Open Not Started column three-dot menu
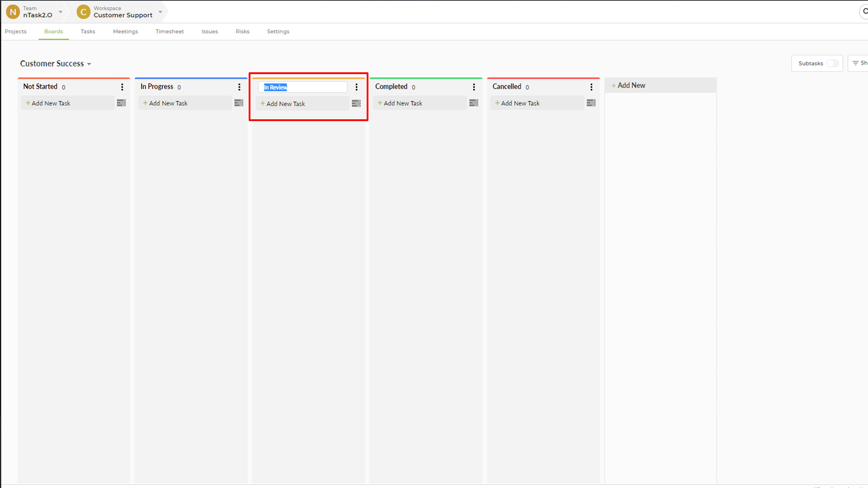Image resolution: width=868 pixels, height=488 pixels. (x=122, y=87)
